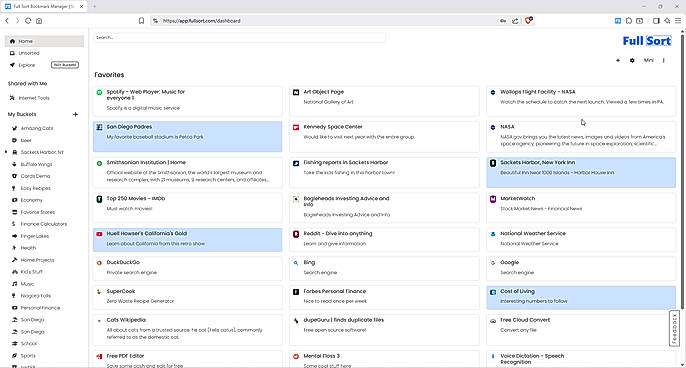
Task: Open the Fishing reports in Sackets Harbor bookmark
Action: pyautogui.click(x=384, y=172)
